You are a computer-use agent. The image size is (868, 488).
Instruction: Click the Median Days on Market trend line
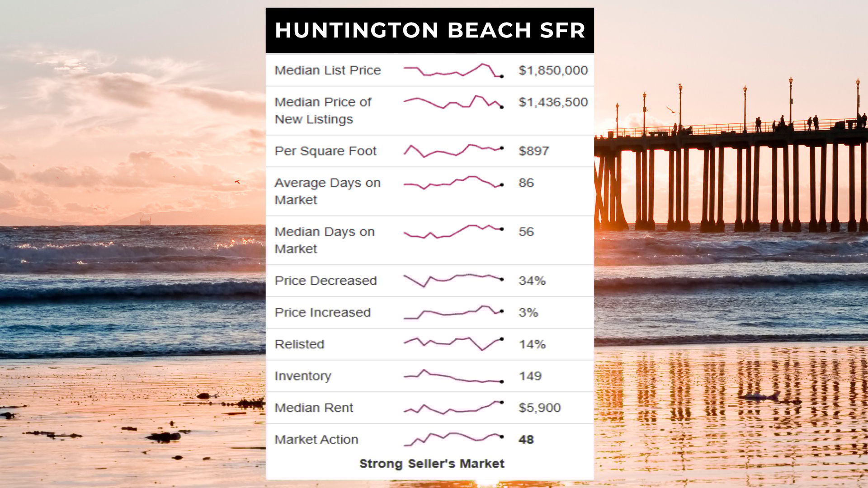[453, 231]
